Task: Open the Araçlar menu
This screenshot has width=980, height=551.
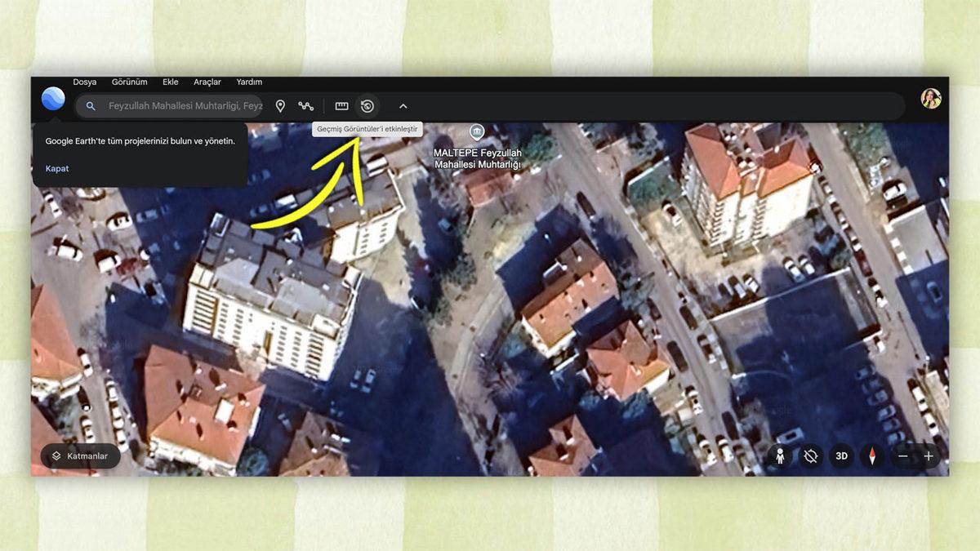Action: [207, 82]
